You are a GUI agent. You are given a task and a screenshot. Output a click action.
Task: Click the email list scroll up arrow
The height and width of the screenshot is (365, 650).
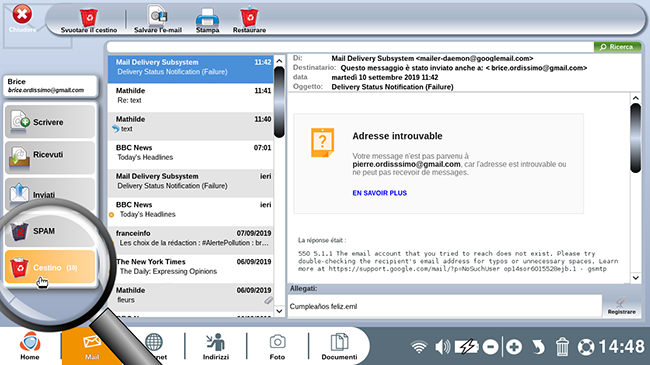(x=279, y=61)
